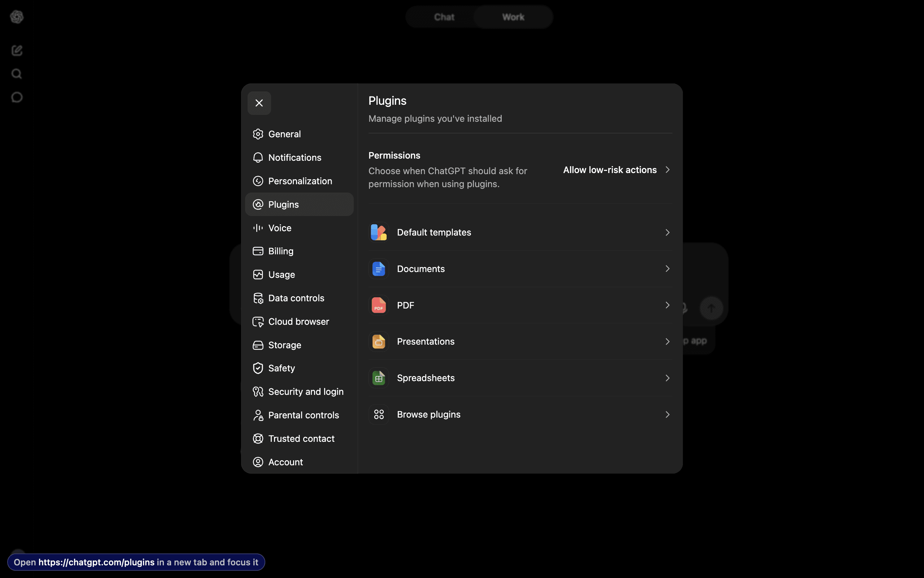
Task: Open the Security and login section
Action: point(299,392)
